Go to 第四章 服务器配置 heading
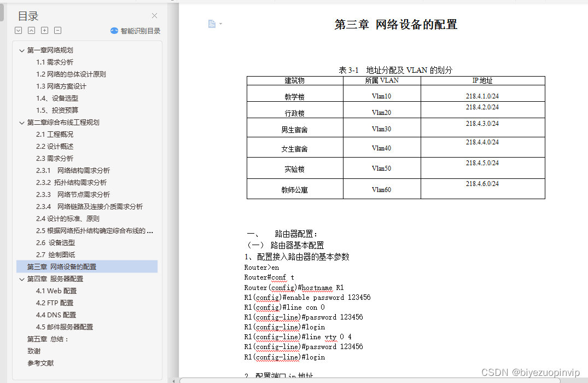This screenshot has width=588, height=383. [55, 278]
